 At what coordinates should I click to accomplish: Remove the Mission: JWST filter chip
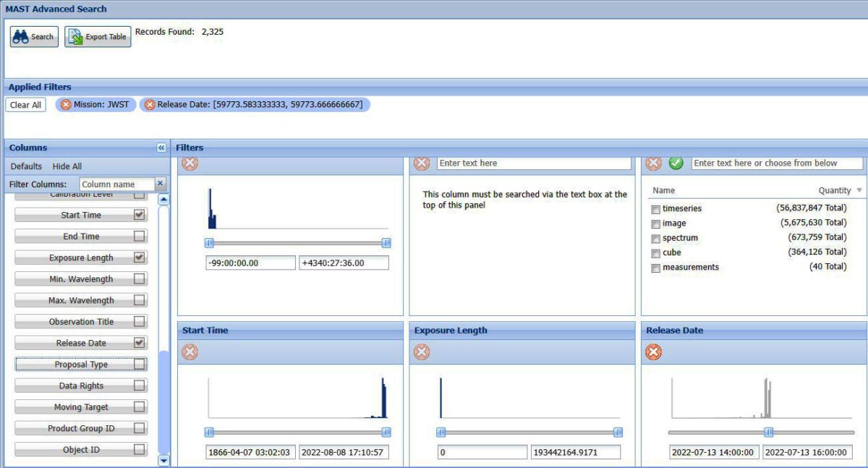click(x=66, y=105)
